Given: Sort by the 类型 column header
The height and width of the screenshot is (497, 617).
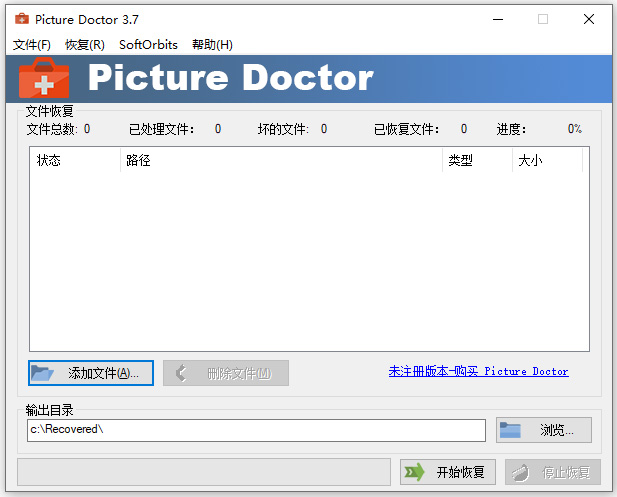Looking at the screenshot, I should 477,160.
